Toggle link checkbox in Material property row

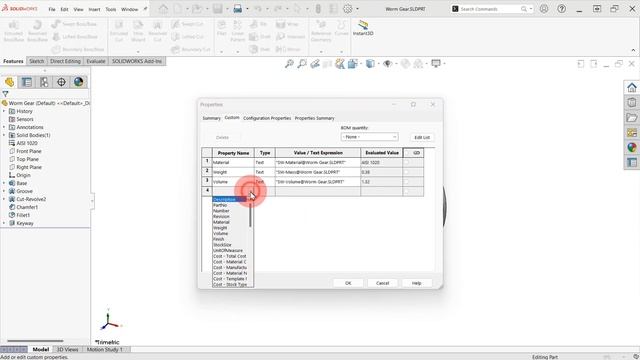point(406,162)
